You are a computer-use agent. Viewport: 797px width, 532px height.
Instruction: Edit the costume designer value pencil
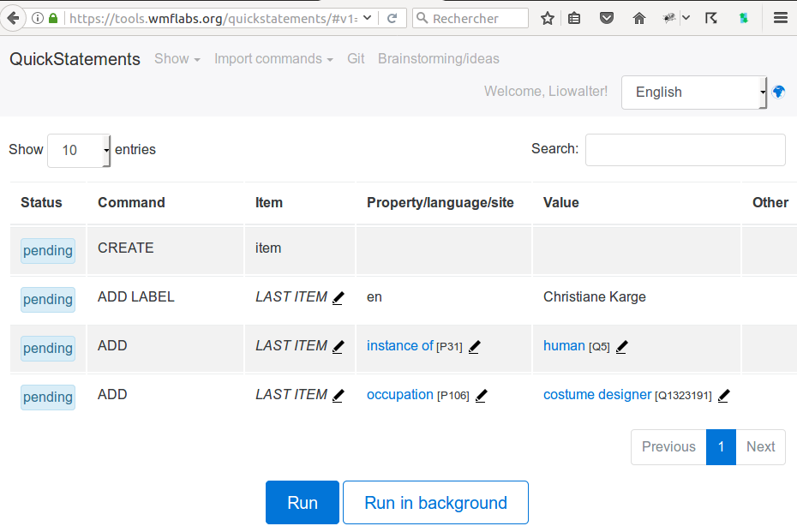coord(724,396)
